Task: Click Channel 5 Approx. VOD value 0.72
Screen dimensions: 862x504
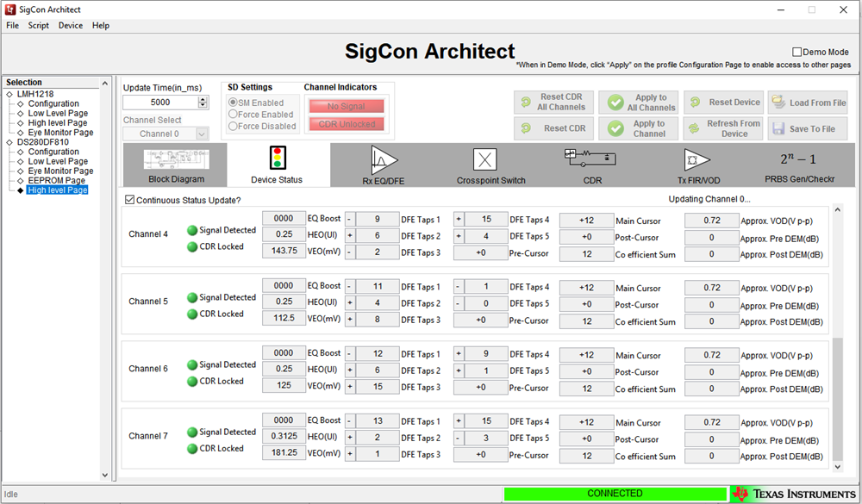Action: [x=711, y=288]
